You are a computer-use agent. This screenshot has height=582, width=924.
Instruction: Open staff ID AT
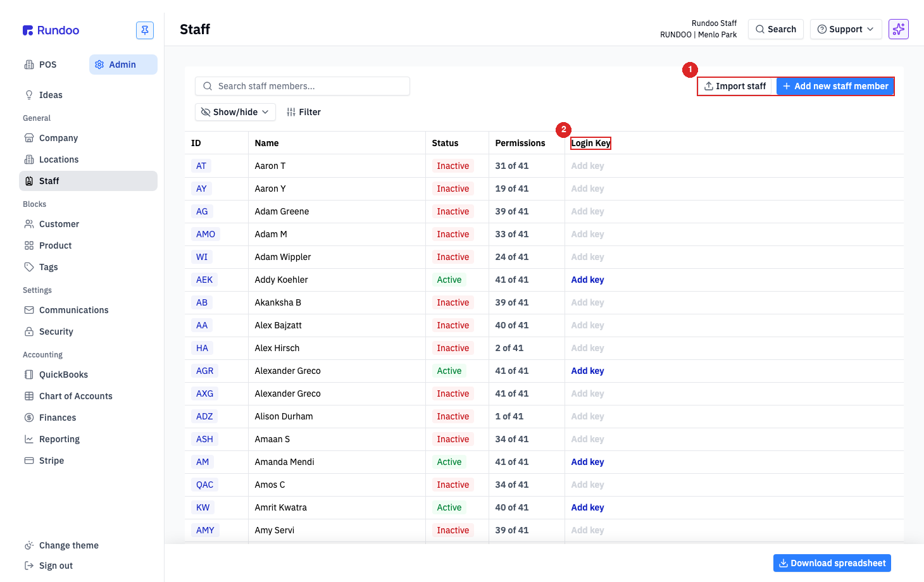[201, 166]
